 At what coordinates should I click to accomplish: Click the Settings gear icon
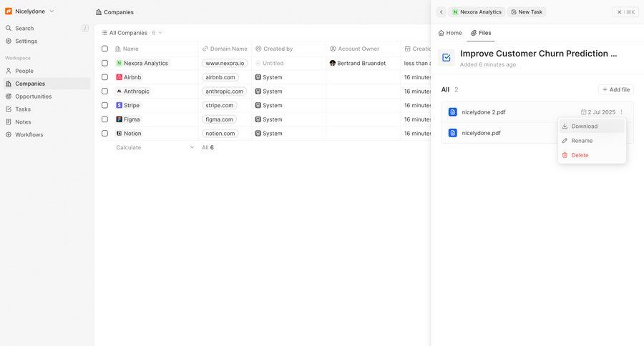[x=8, y=41]
